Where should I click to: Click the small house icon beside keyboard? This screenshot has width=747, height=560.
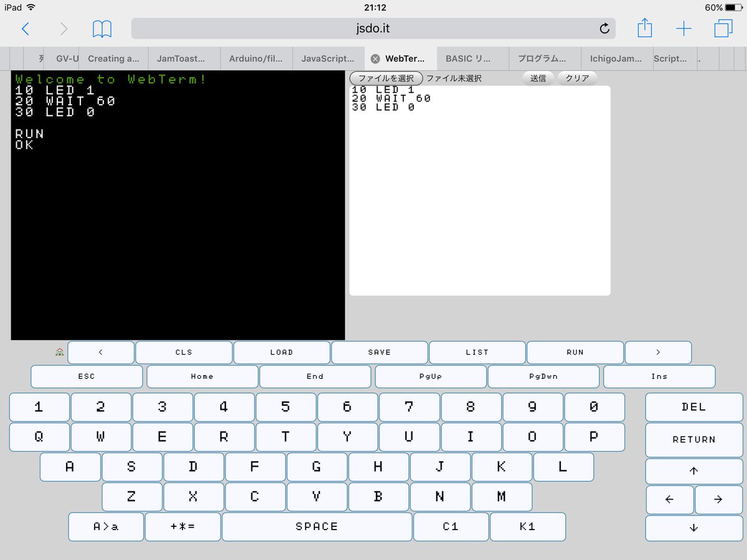click(60, 352)
